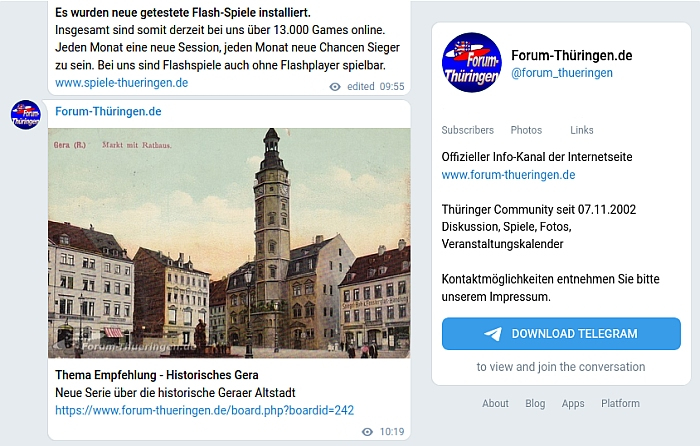Open the Blog footer link
Image resolution: width=700 pixels, height=446 pixels.
[535, 403]
